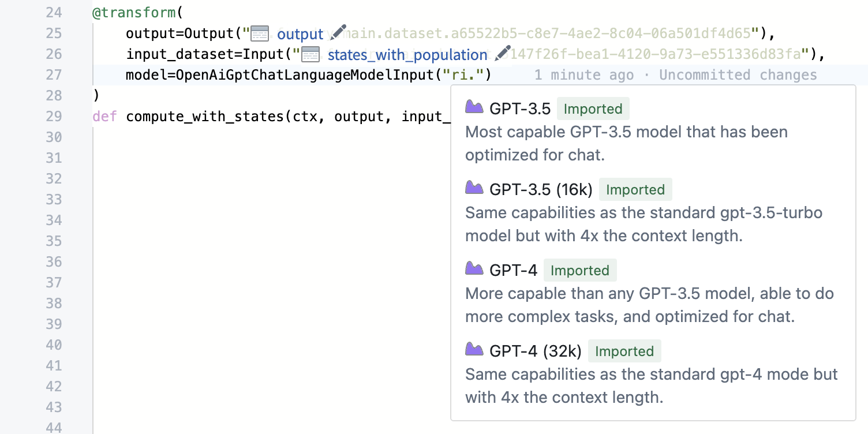This screenshot has height=434, width=868.
Task: Click the pencil icon after states_with_population
Action: pos(503,53)
